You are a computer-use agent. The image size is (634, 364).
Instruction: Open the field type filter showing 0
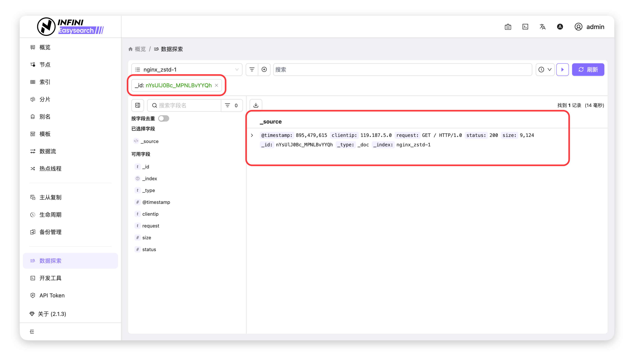coord(231,105)
